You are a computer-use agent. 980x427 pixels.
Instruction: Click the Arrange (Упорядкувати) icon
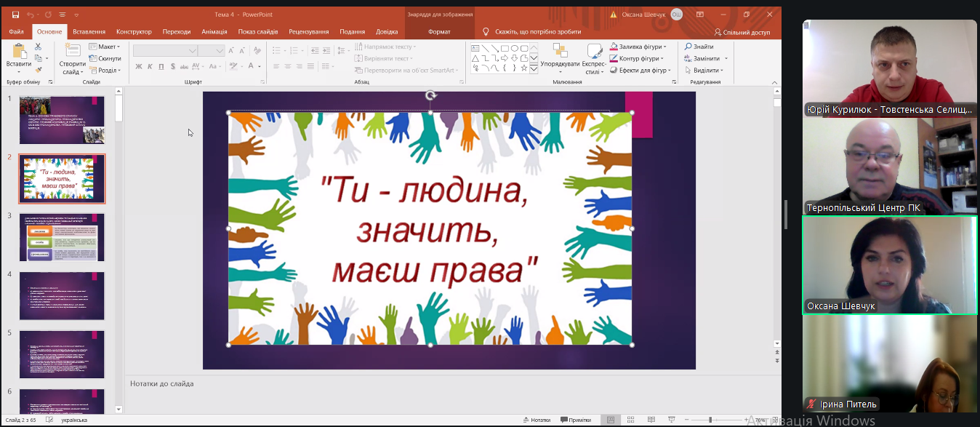[560, 51]
